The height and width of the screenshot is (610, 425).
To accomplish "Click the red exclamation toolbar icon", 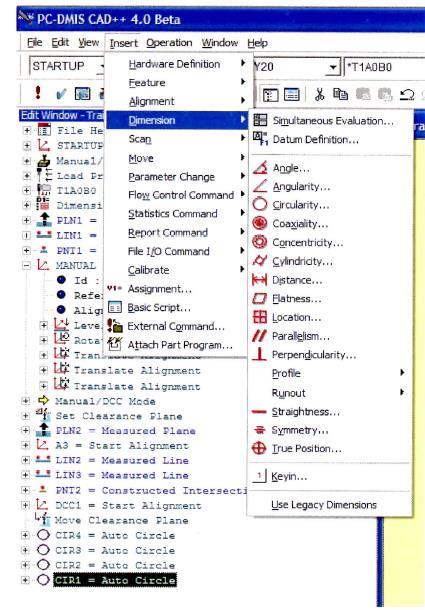I will pyautogui.click(x=38, y=93).
